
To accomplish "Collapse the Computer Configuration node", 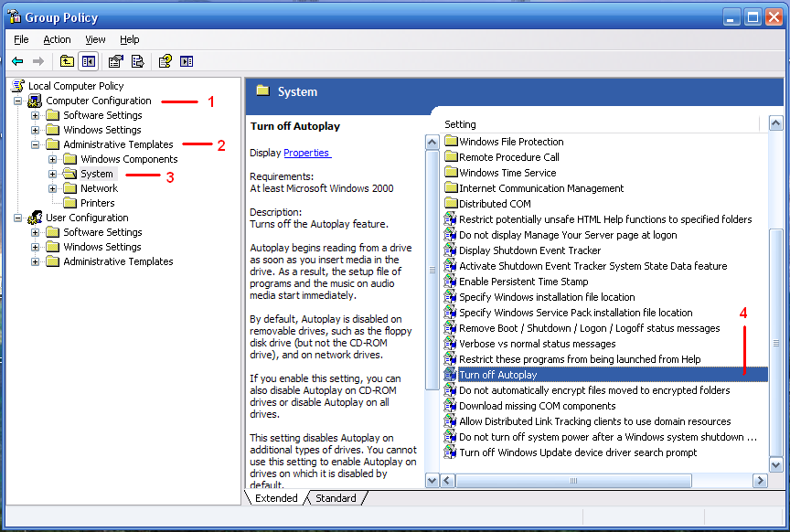I will pyautogui.click(x=18, y=101).
